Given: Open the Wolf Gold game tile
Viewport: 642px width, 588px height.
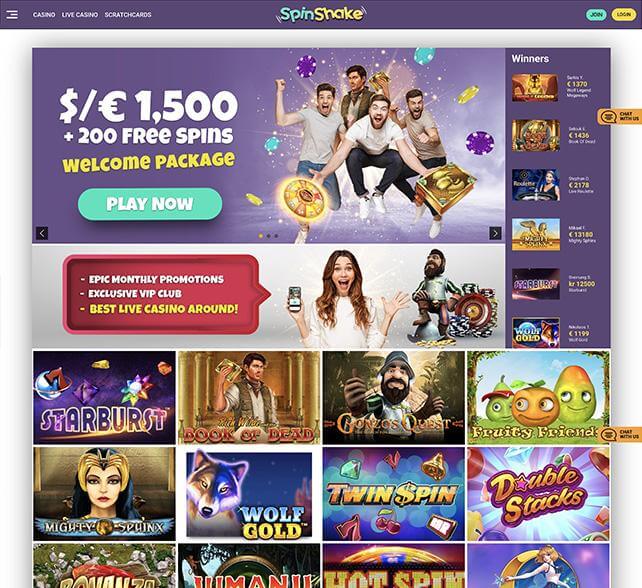Looking at the screenshot, I should [x=249, y=494].
